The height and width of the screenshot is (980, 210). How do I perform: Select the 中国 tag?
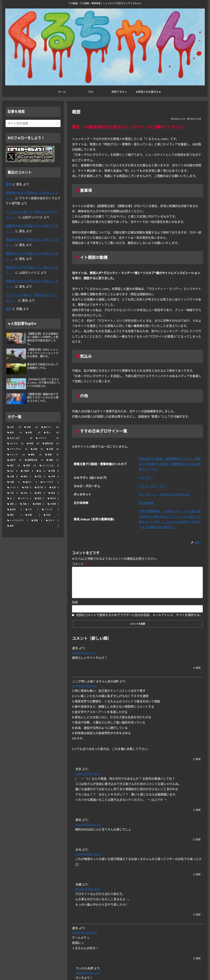pyautogui.click(x=27, y=487)
